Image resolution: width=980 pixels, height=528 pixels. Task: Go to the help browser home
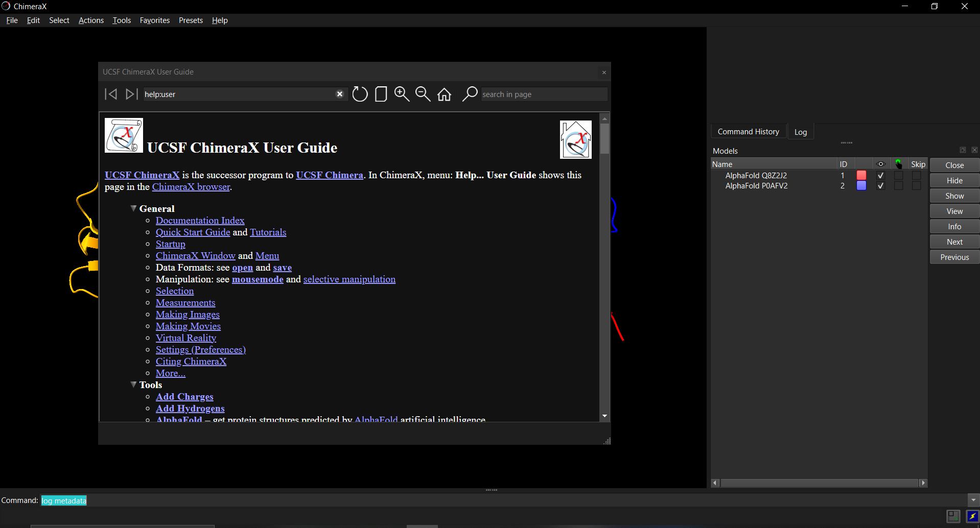tap(444, 94)
